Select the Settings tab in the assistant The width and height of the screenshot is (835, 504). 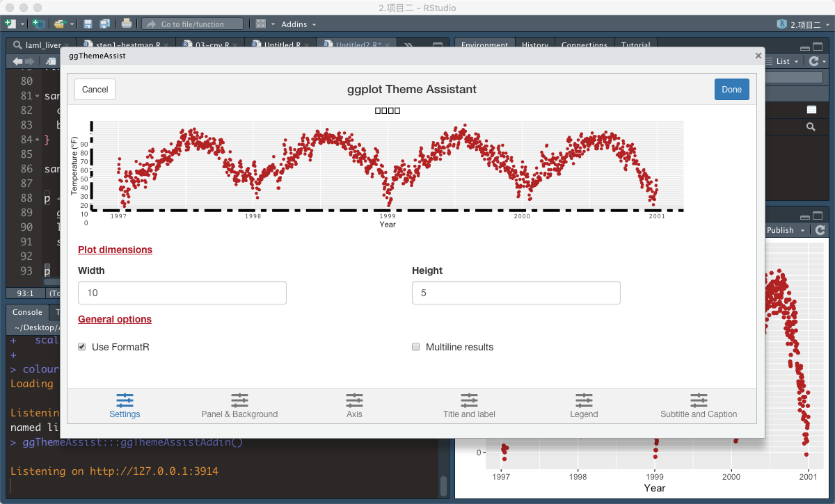[x=125, y=405]
